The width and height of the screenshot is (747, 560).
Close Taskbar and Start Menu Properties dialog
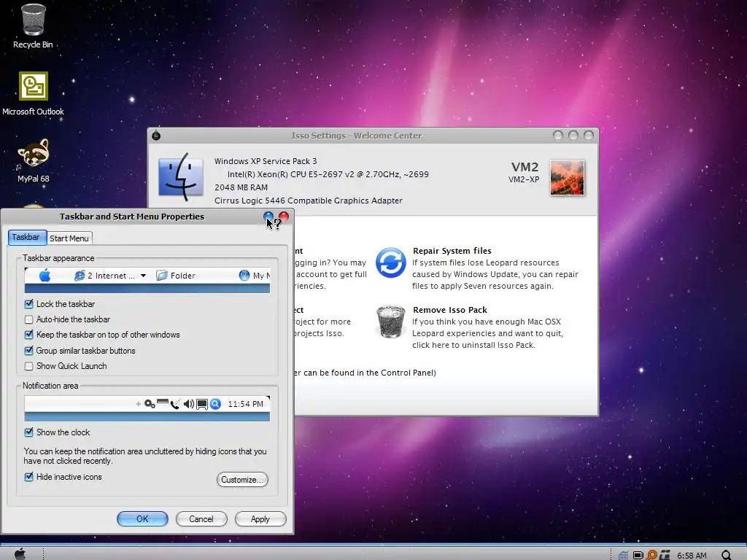284,217
